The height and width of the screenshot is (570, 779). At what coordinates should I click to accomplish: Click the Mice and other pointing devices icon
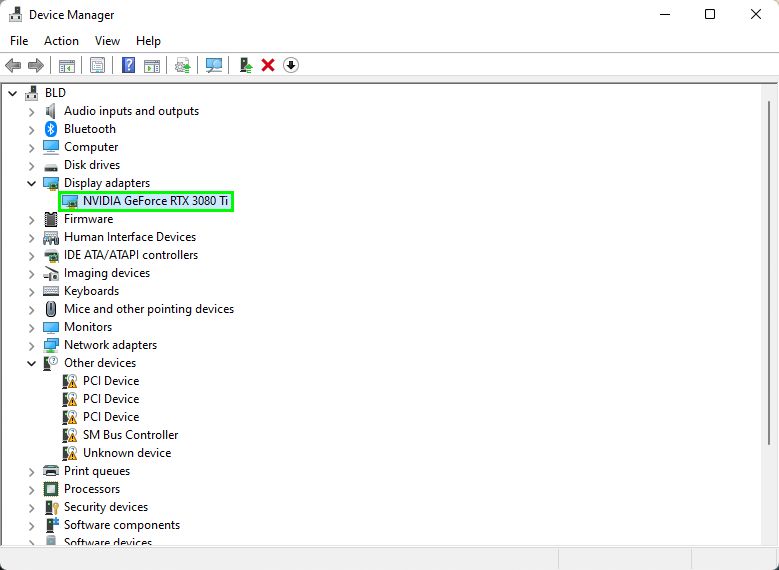point(51,309)
